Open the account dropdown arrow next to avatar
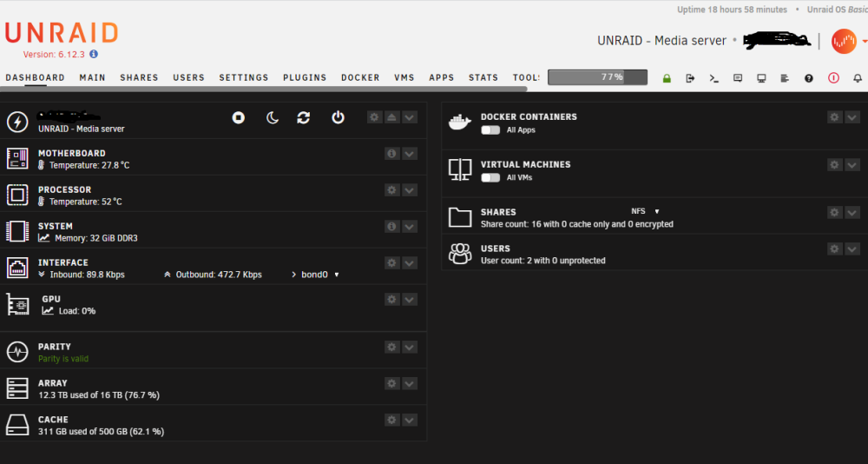868x464 pixels. [x=865, y=41]
